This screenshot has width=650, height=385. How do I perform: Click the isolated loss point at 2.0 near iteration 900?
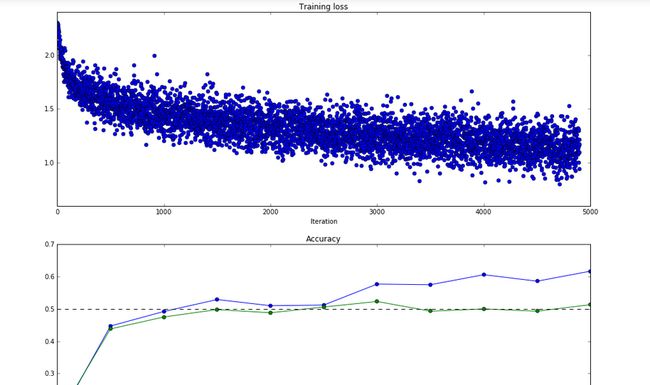(154, 56)
